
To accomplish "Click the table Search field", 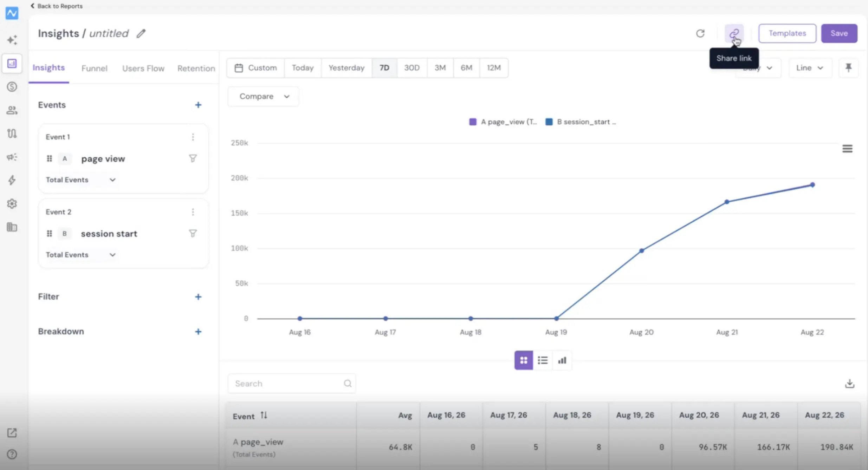I will click(x=292, y=384).
